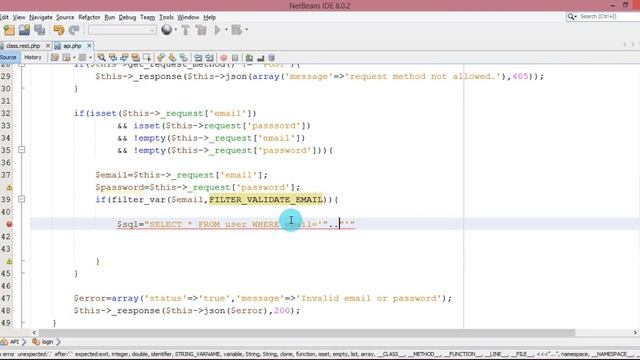Click Next Bookmark icon

(172, 58)
